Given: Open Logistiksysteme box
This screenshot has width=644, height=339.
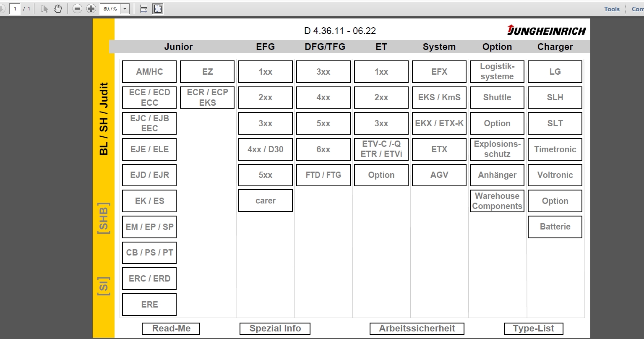Looking at the screenshot, I should (x=497, y=72).
